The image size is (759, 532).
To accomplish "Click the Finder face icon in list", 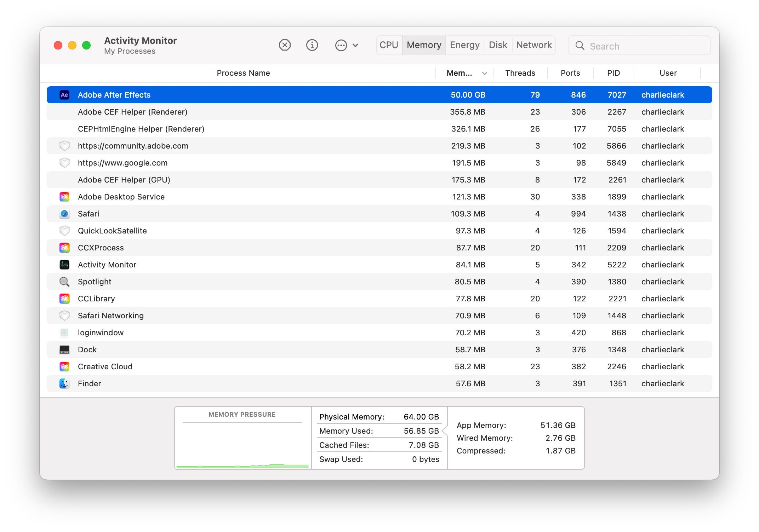I will click(64, 383).
